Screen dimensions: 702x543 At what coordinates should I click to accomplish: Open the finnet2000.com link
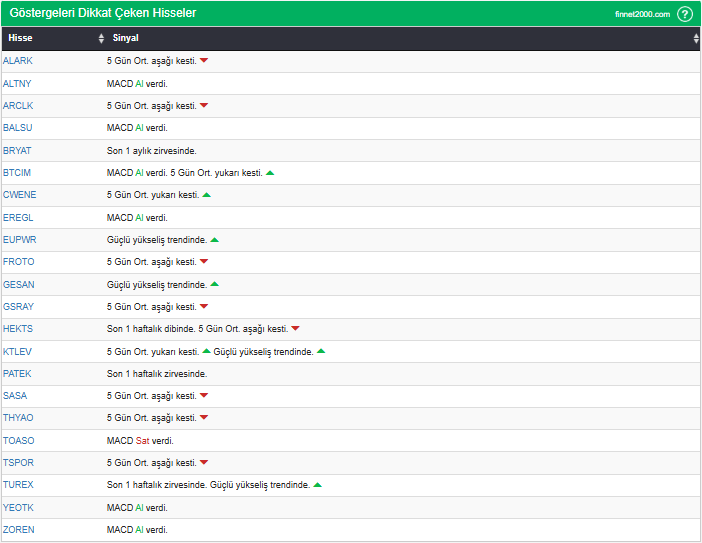(x=642, y=14)
